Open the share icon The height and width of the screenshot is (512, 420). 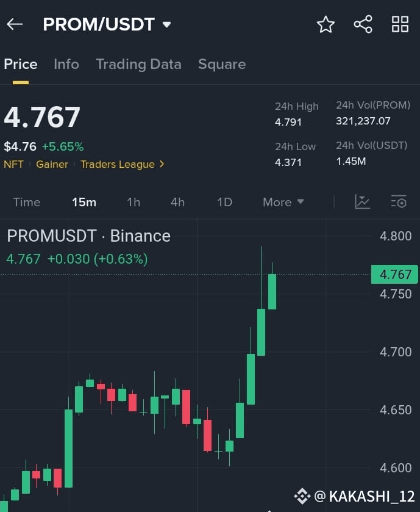point(363,24)
